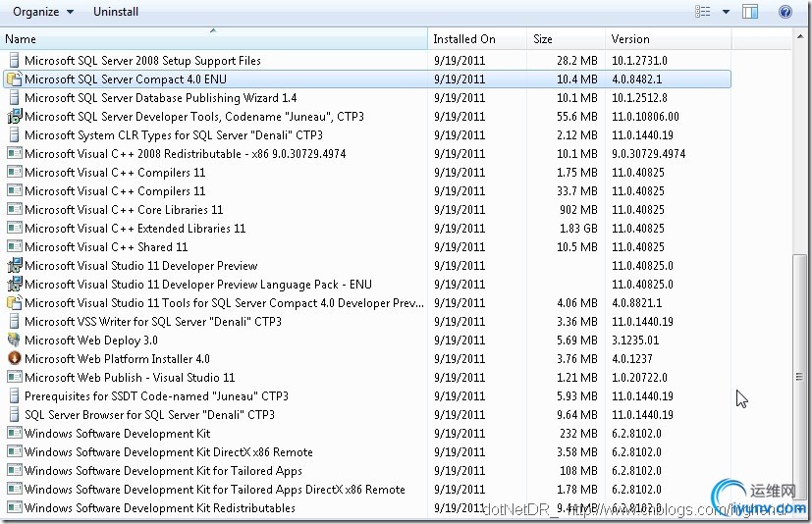Click size value 5.69 MB

pyautogui.click(x=577, y=341)
